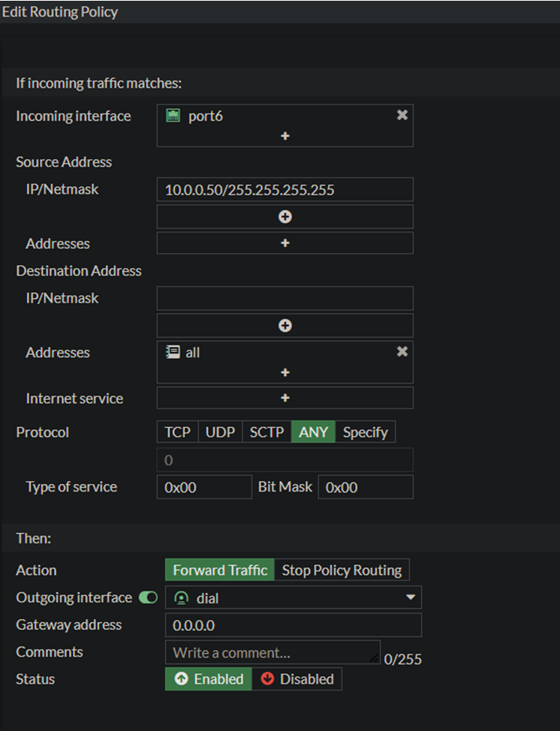Select UDP protocol option
The height and width of the screenshot is (731, 560).
pos(220,432)
